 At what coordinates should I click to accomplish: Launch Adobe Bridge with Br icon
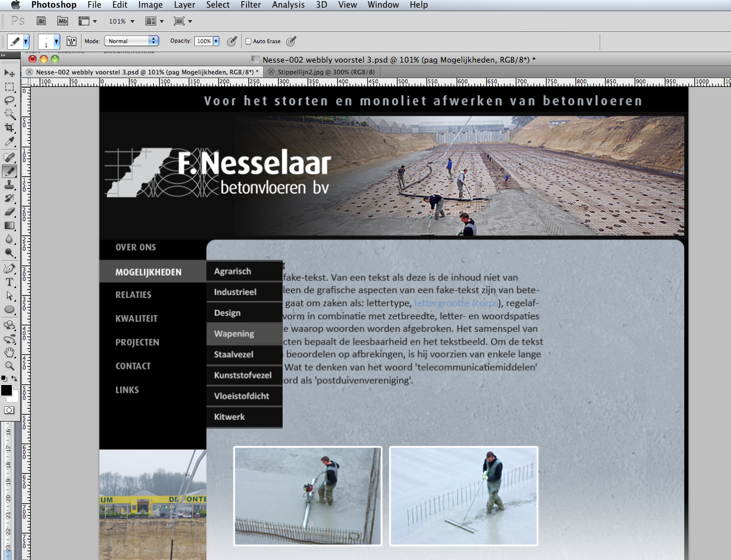(41, 21)
